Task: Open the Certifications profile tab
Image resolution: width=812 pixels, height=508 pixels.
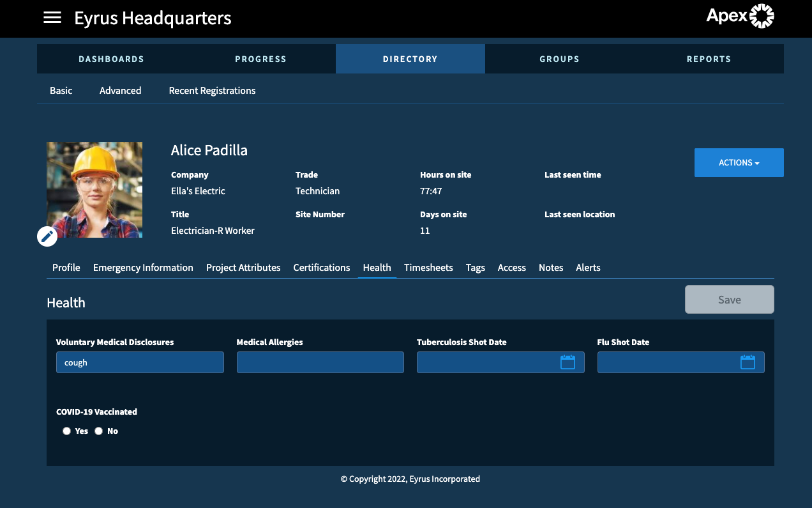Action: (322, 268)
